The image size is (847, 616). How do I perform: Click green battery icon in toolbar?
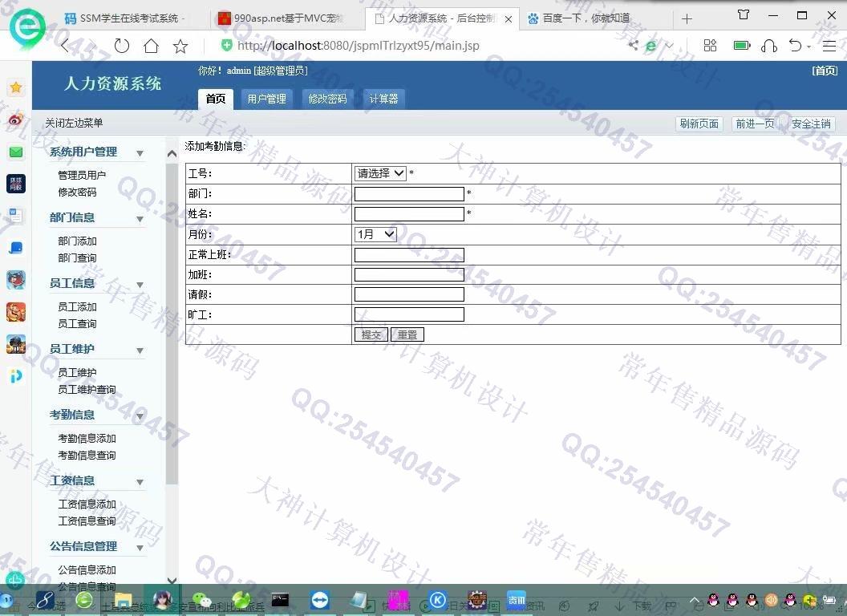(x=742, y=46)
